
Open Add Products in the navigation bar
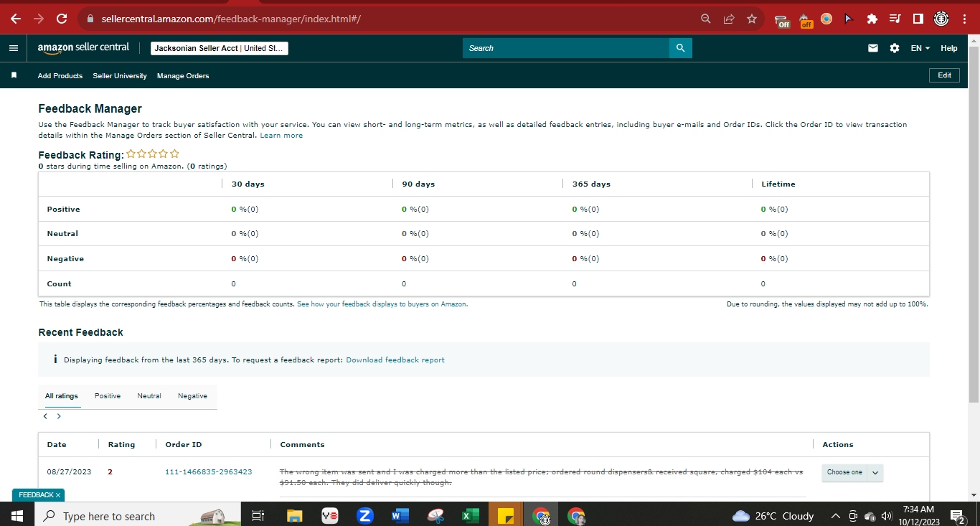[60, 75]
